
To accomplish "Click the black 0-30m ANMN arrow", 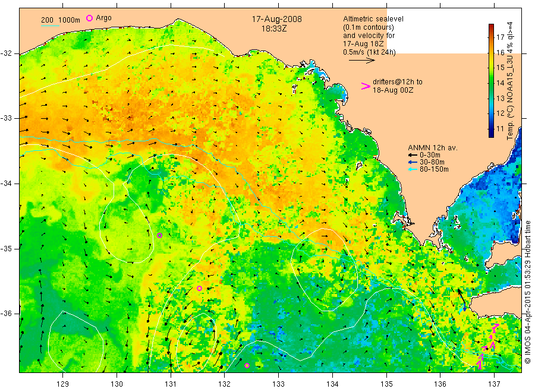I will [x=413, y=155].
